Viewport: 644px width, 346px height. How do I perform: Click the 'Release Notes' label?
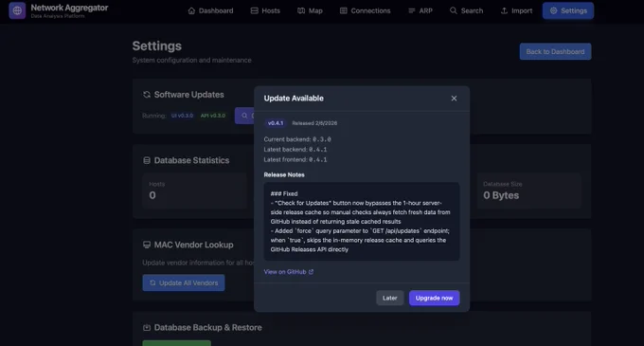point(284,174)
